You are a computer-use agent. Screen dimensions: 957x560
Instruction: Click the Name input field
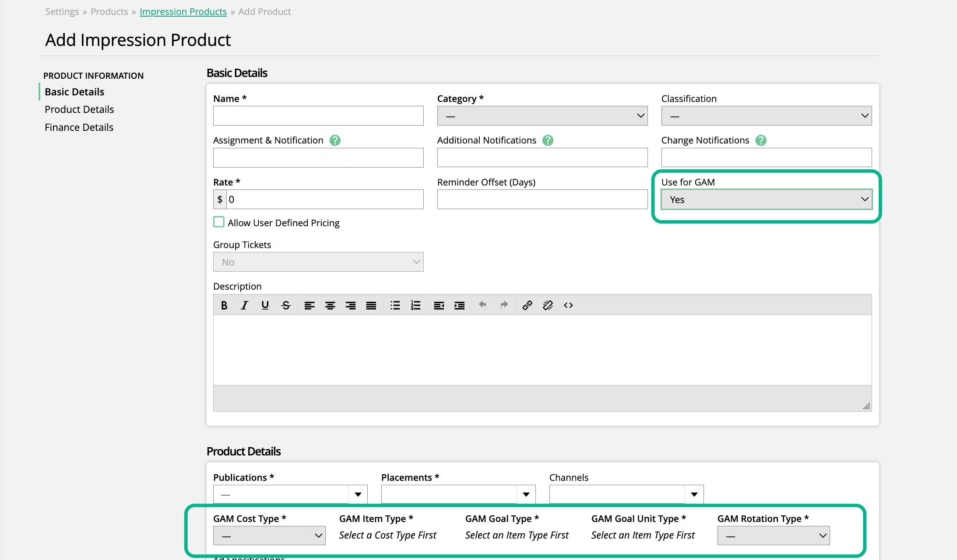318,116
